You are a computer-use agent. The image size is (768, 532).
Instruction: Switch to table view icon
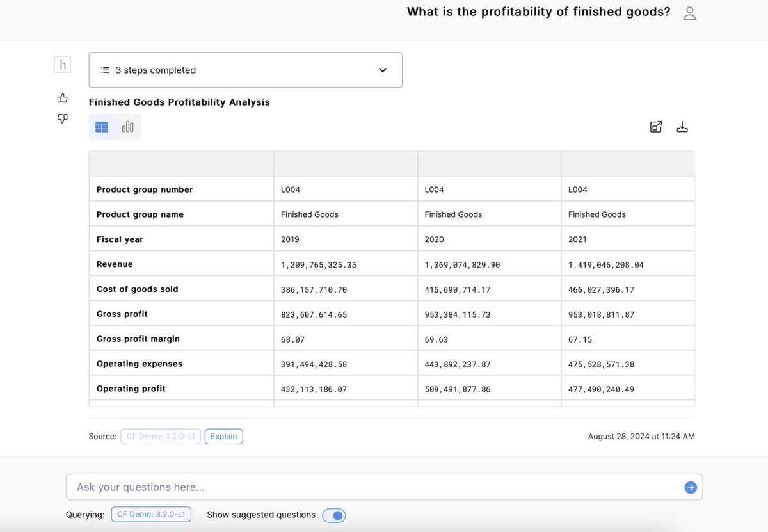[x=102, y=127]
